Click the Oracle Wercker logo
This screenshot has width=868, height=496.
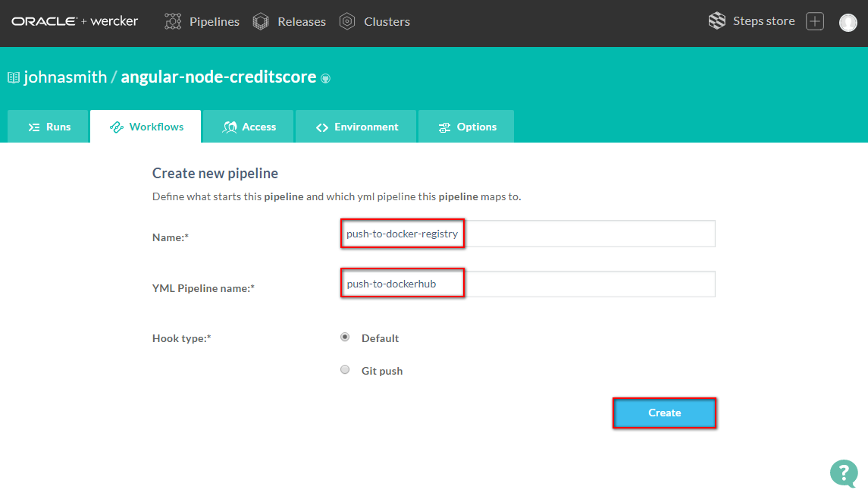coord(74,21)
